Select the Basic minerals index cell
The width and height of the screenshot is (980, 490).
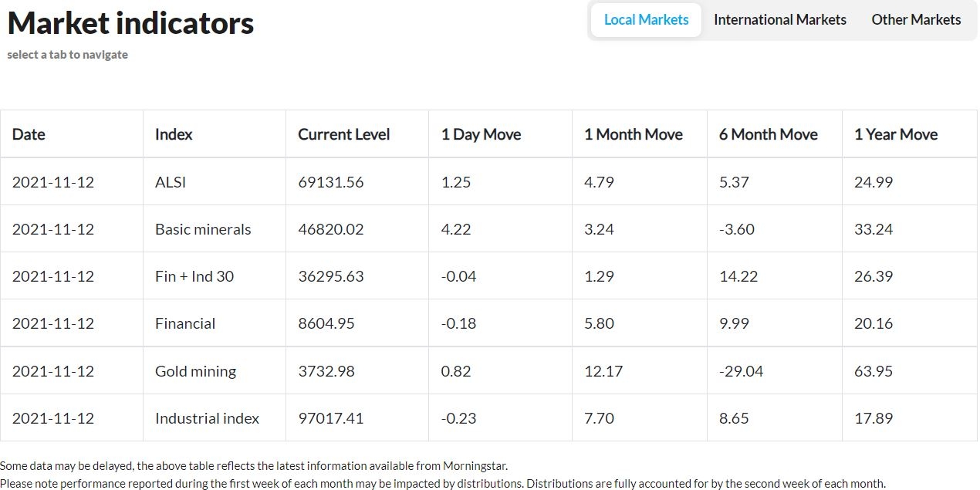(203, 229)
